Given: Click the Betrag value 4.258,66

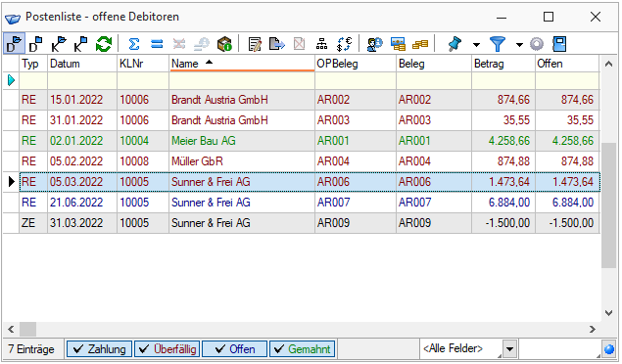Looking at the screenshot, I should click(509, 141).
